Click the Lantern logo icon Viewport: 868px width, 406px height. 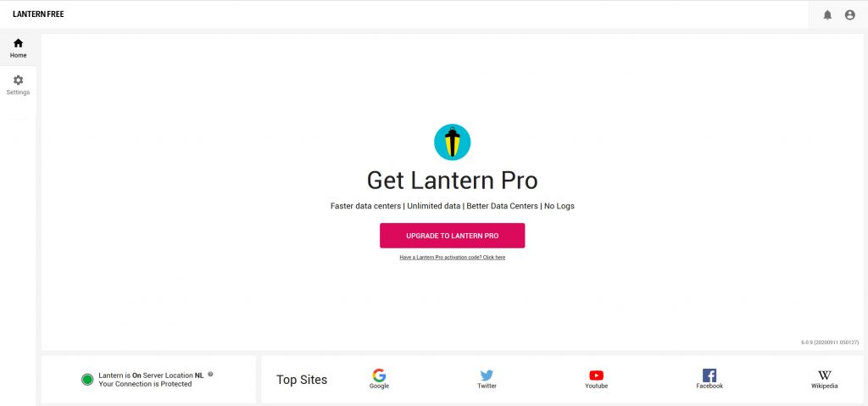[x=453, y=142]
